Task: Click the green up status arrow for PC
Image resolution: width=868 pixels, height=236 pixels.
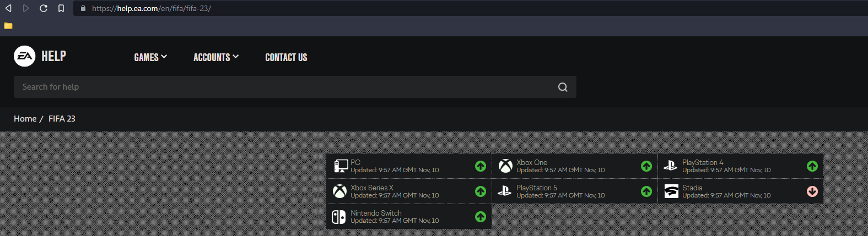Action: point(481,166)
